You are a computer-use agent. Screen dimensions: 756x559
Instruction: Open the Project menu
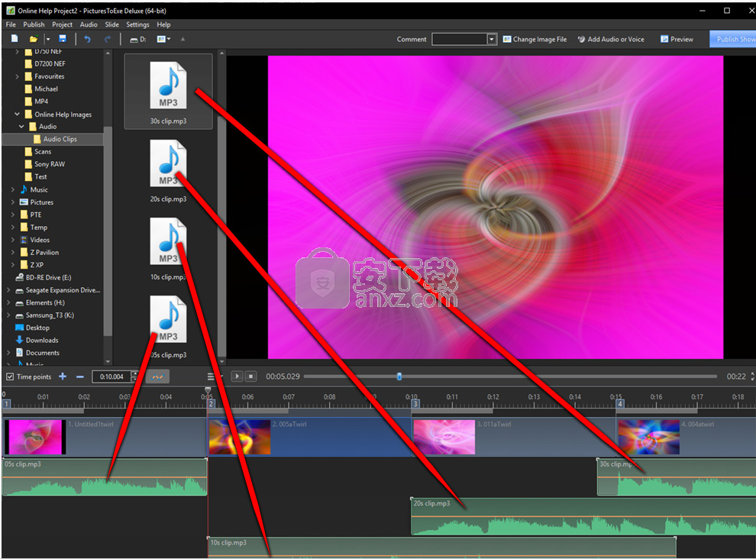click(x=62, y=24)
